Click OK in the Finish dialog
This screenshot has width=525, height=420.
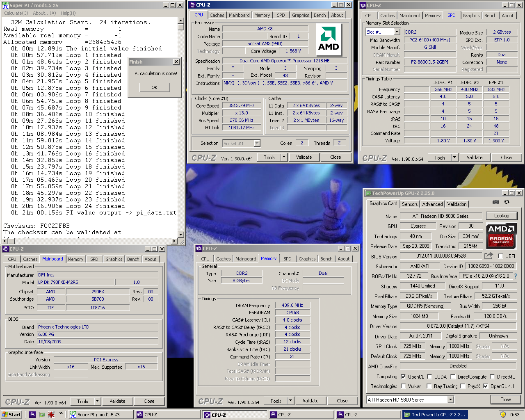click(x=154, y=87)
